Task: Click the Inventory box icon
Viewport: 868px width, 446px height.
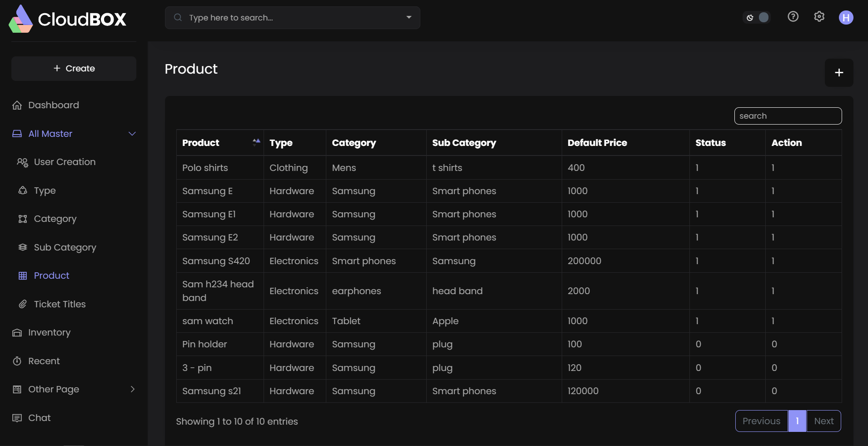Action: (17, 332)
